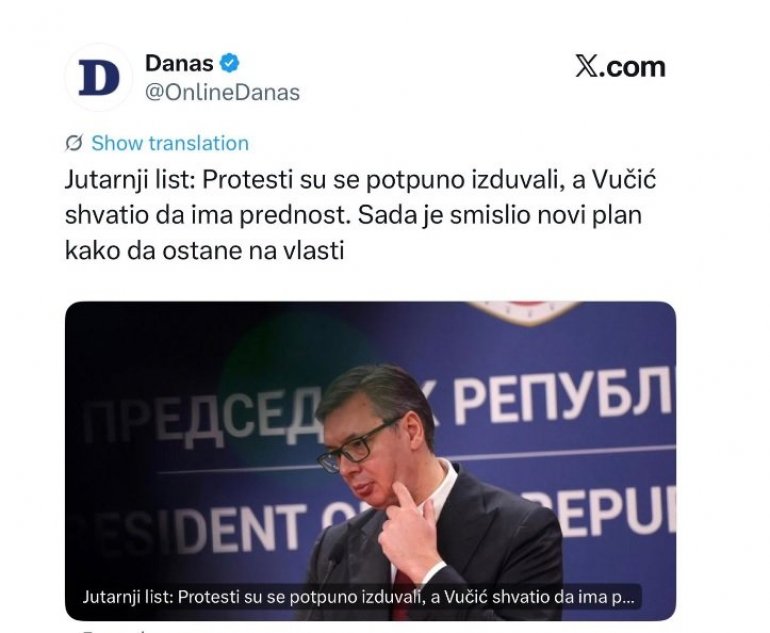Click the cut-off source text below card
The width and height of the screenshot is (770, 633).
113,629
